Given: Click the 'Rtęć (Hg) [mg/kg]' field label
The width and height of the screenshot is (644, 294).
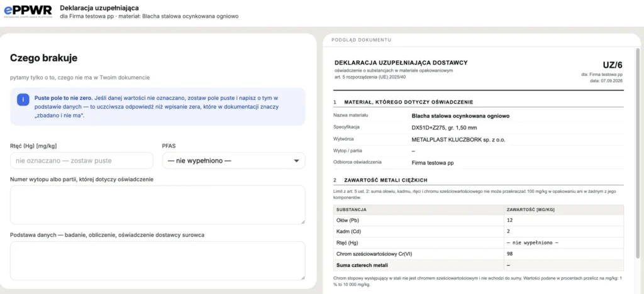Looking at the screenshot, I should pos(33,146).
